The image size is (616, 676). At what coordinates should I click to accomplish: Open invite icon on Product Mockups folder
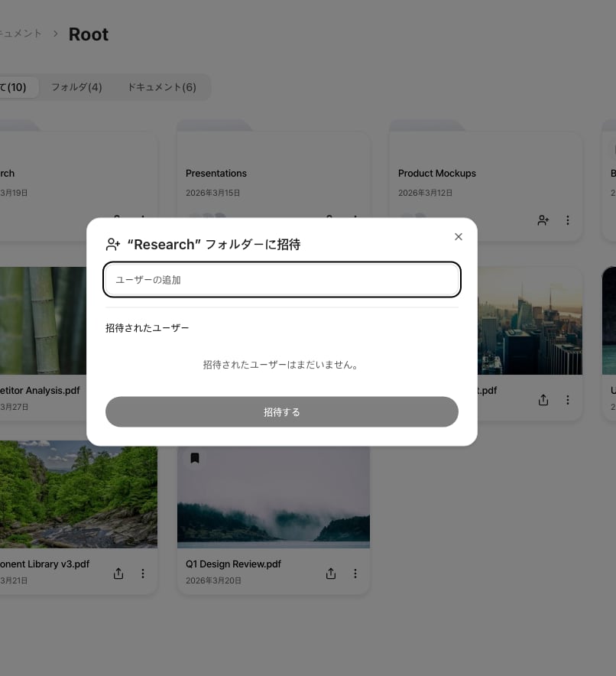pos(543,220)
